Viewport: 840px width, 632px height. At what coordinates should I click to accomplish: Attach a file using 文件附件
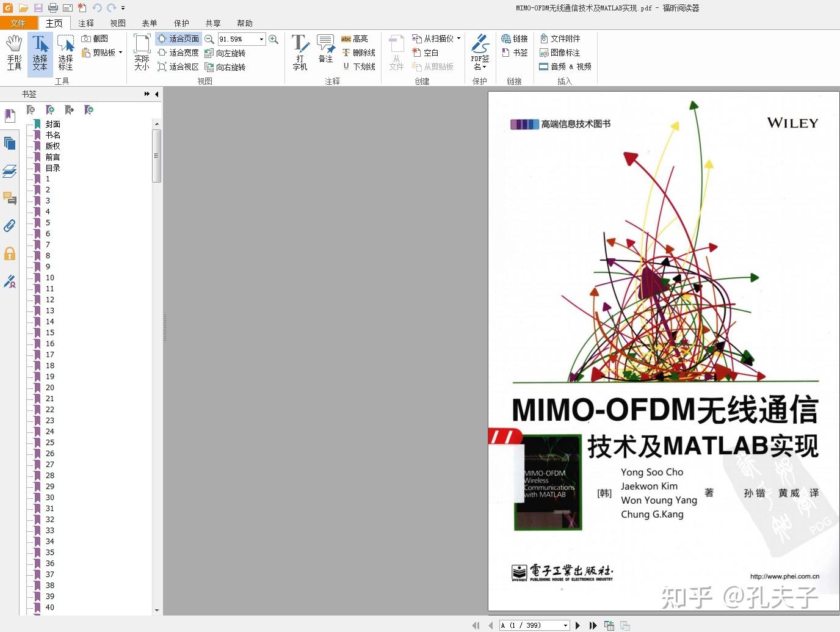[x=560, y=38]
